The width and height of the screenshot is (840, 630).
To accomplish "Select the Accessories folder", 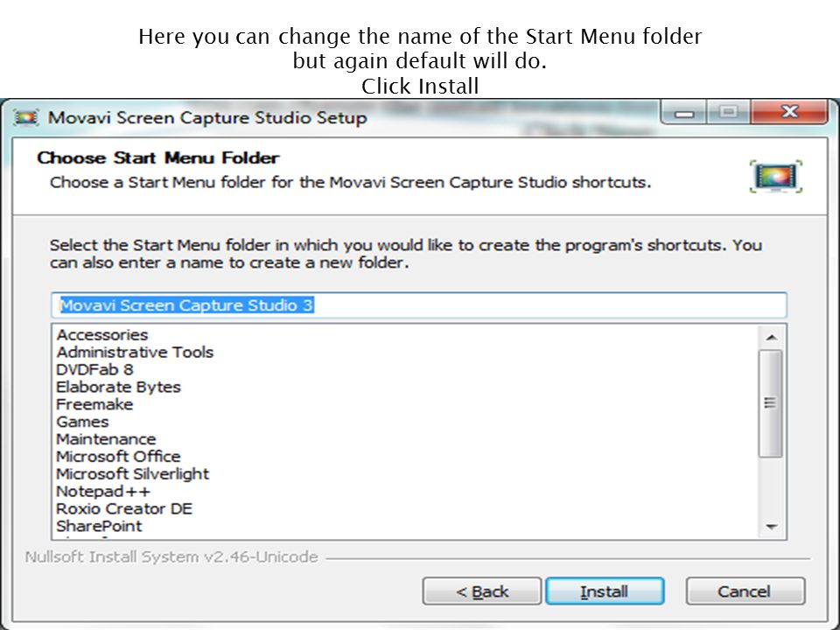I will 102,335.
